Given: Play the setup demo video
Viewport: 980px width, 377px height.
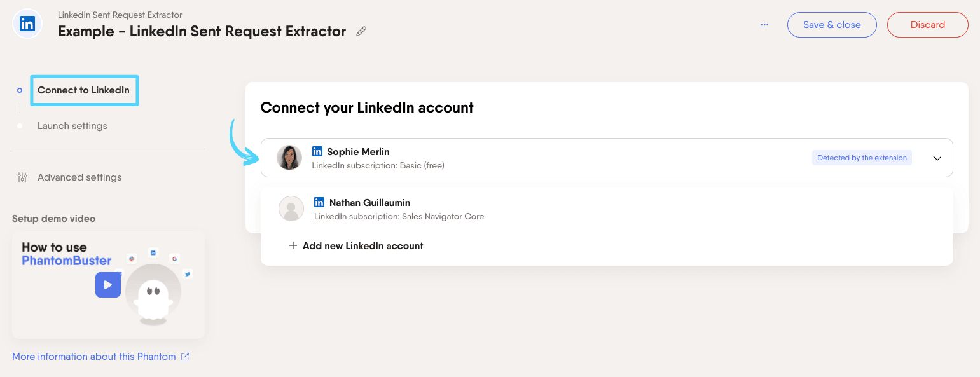Looking at the screenshot, I should (x=107, y=285).
